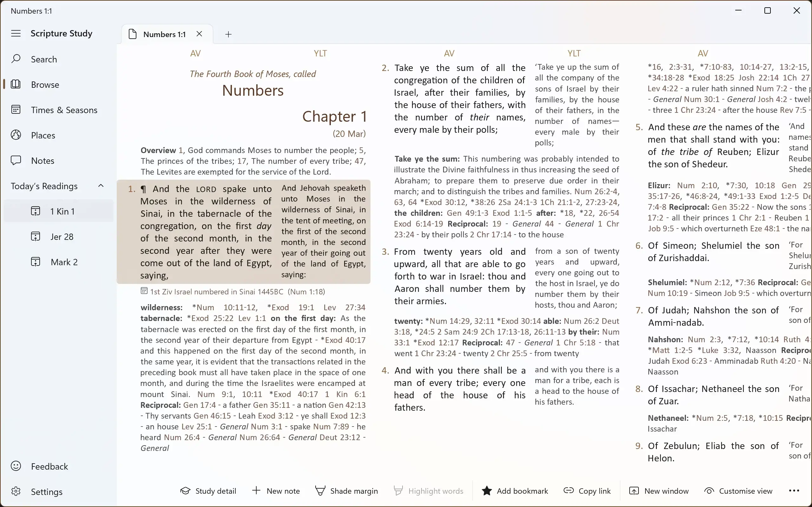Image resolution: width=812 pixels, height=507 pixels.
Task: Send feedback via the Feedback button
Action: point(49,466)
